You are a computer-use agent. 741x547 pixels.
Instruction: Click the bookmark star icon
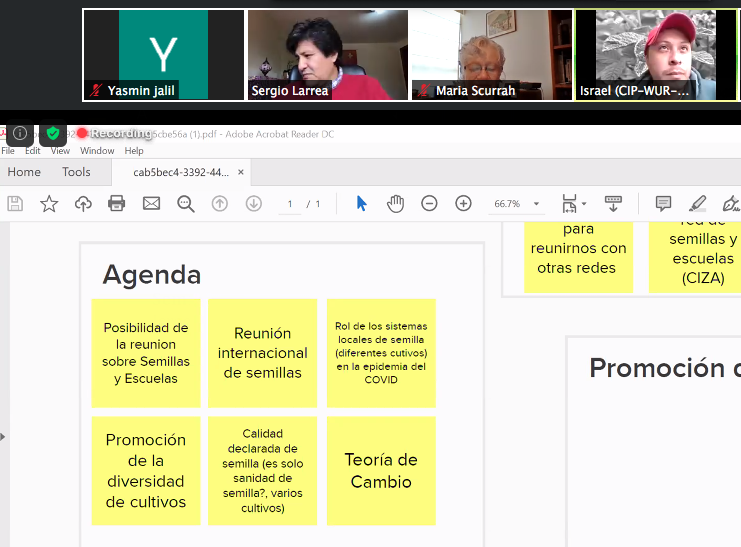pyautogui.click(x=49, y=204)
